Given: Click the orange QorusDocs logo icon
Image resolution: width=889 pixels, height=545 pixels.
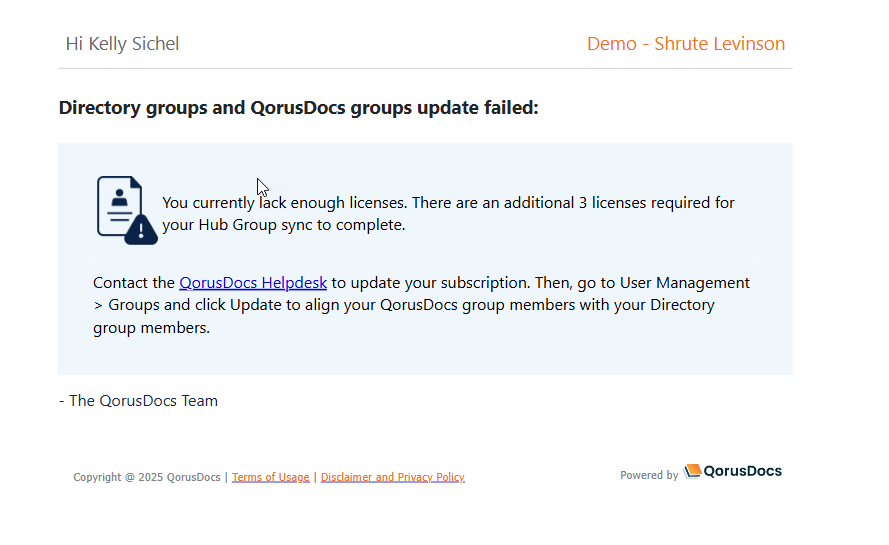Looking at the screenshot, I should click(x=692, y=471).
